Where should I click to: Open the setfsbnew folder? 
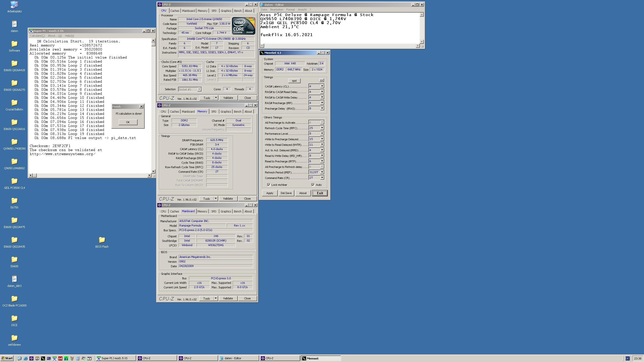[14, 340]
